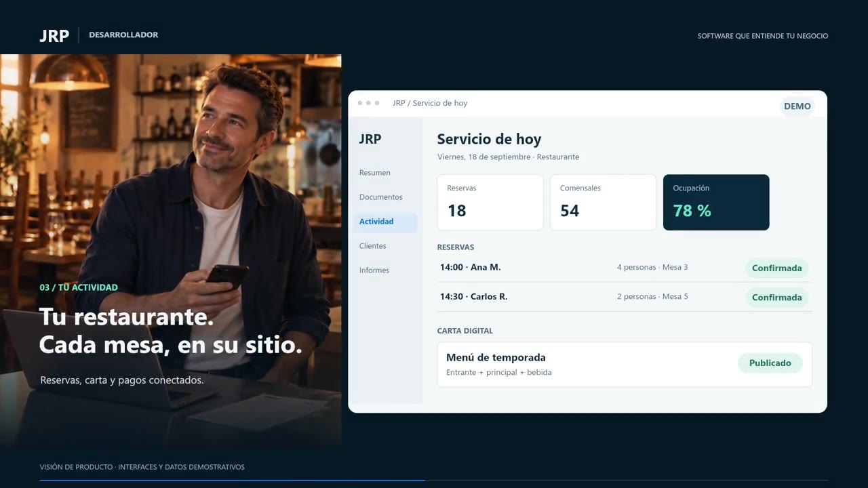The height and width of the screenshot is (488, 868).
Task: Click the text Reservas, carta y pagos conectados.
Action: tap(122, 380)
